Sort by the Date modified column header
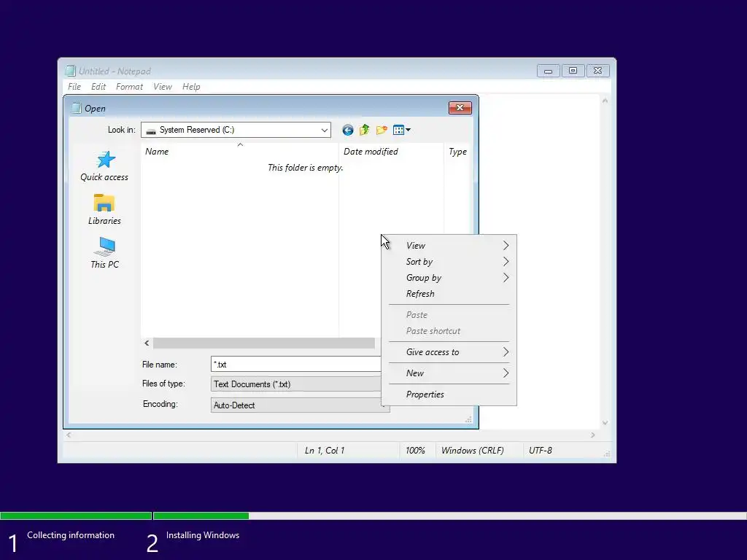This screenshot has width=747, height=560. (391, 152)
